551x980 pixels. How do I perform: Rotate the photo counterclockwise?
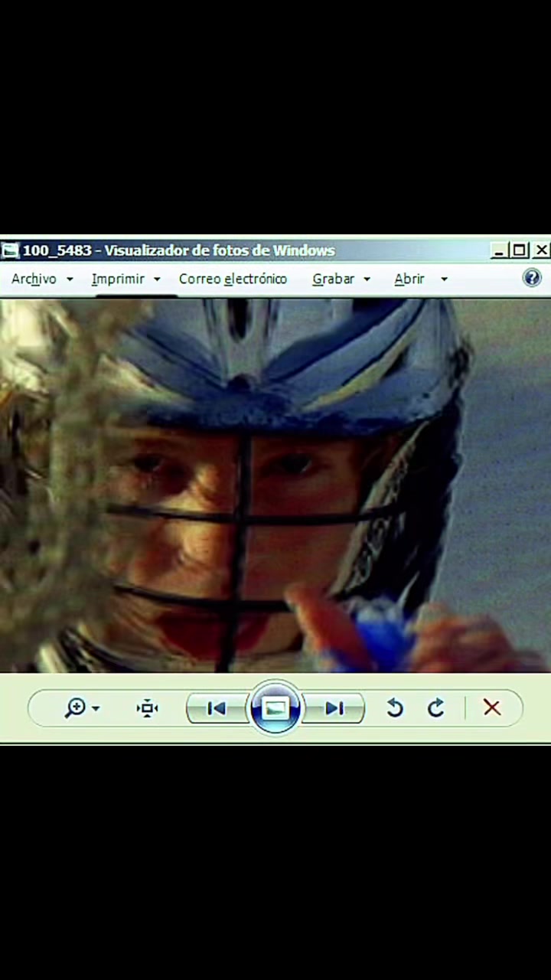(x=395, y=708)
